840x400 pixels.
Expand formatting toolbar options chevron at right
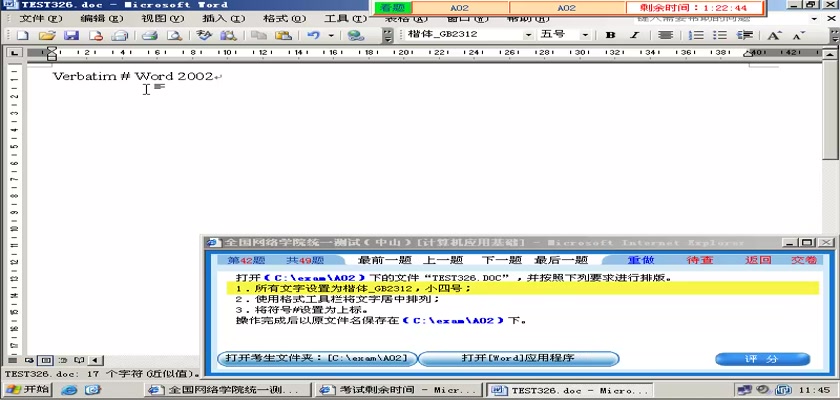835,35
